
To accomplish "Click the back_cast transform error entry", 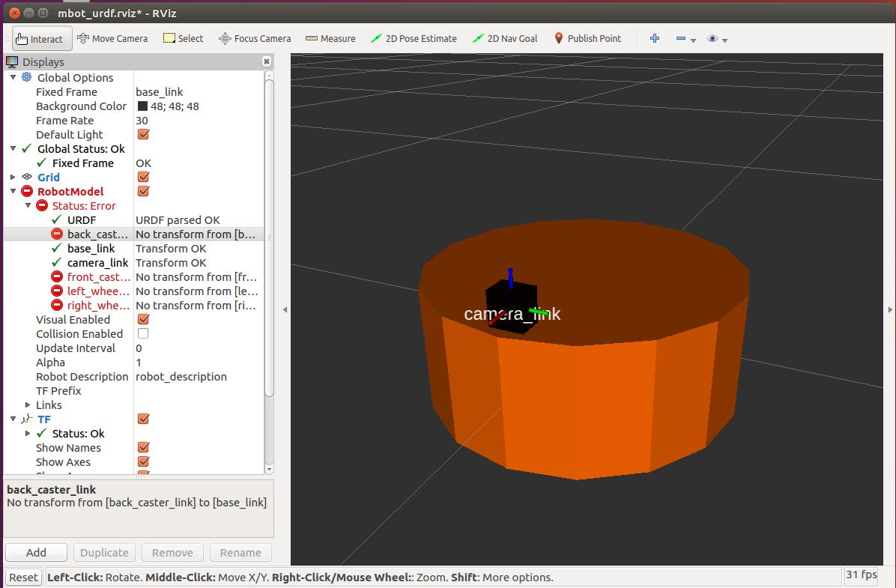I will pyautogui.click(x=97, y=234).
